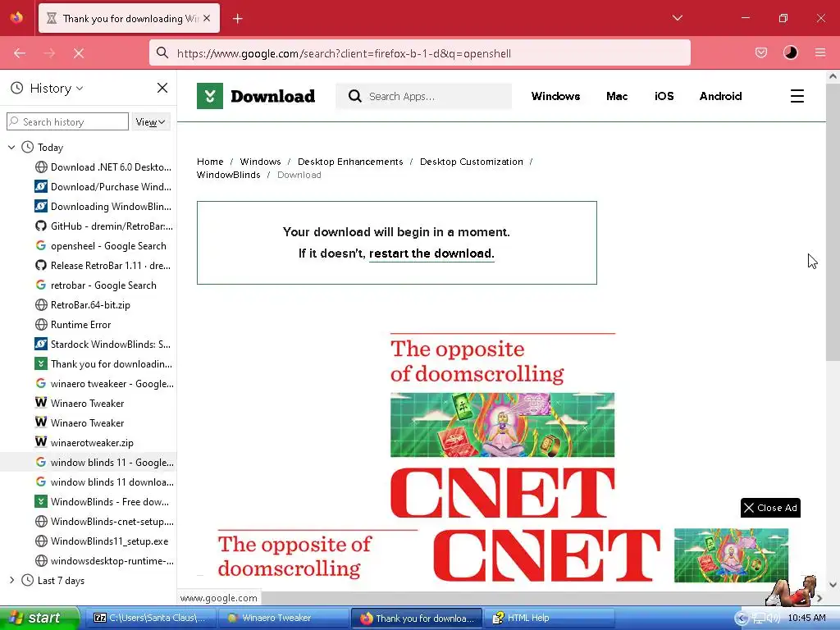
Task: Open the Firefox application menu
Action: pos(820,52)
